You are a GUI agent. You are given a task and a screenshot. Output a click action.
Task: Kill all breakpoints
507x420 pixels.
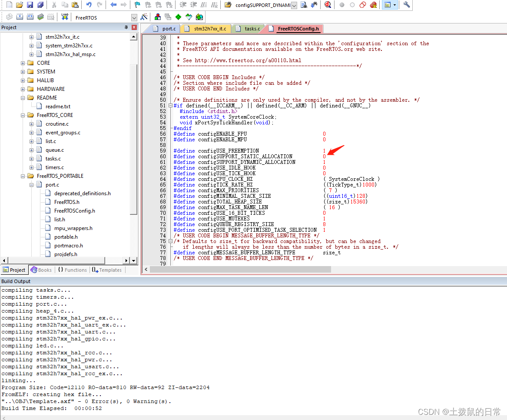(x=373, y=5)
